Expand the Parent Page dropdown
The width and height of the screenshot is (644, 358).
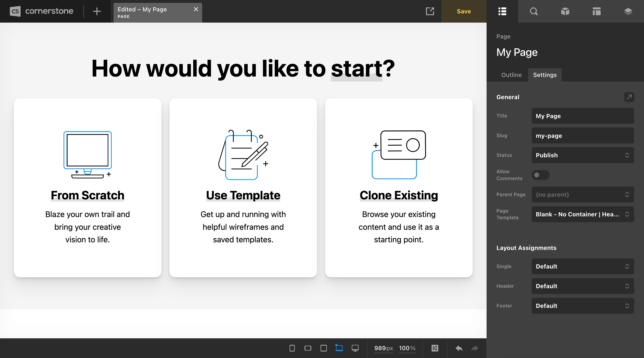[581, 194]
